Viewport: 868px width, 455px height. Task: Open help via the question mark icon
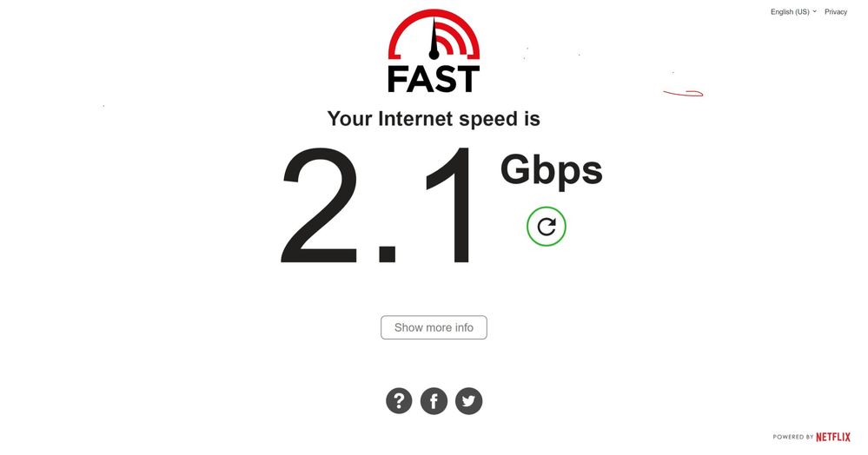399,401
